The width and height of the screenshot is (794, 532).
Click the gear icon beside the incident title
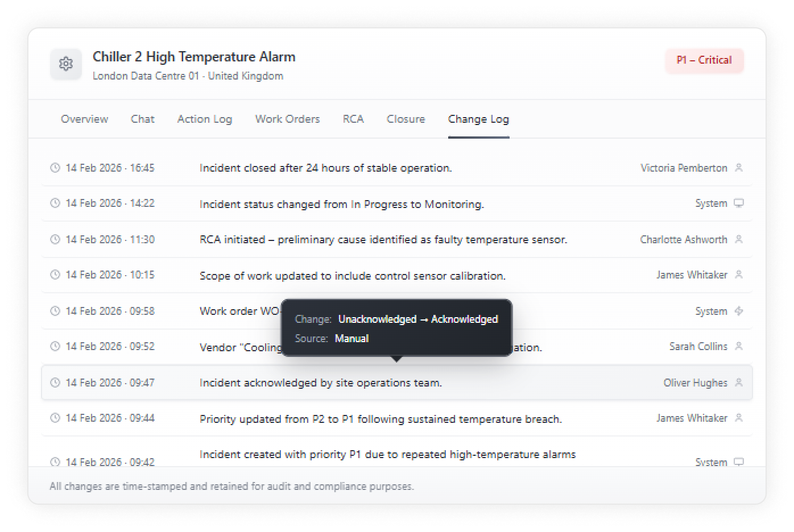[66, 64]
